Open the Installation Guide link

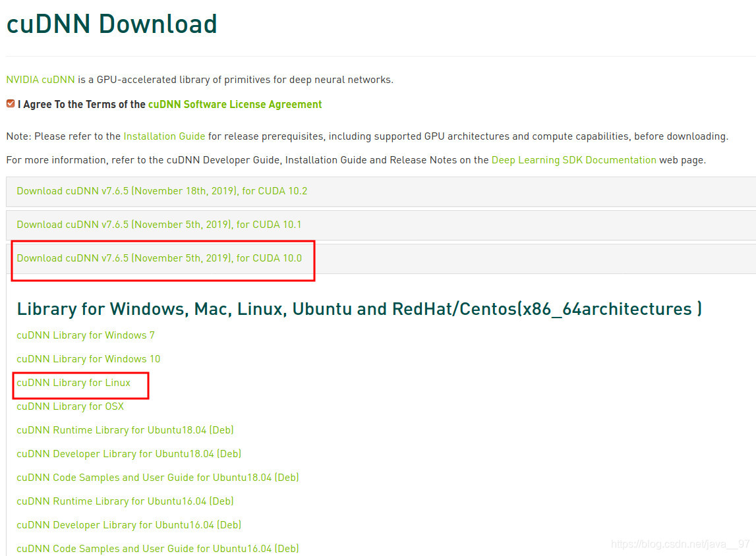tap(164, 136)
